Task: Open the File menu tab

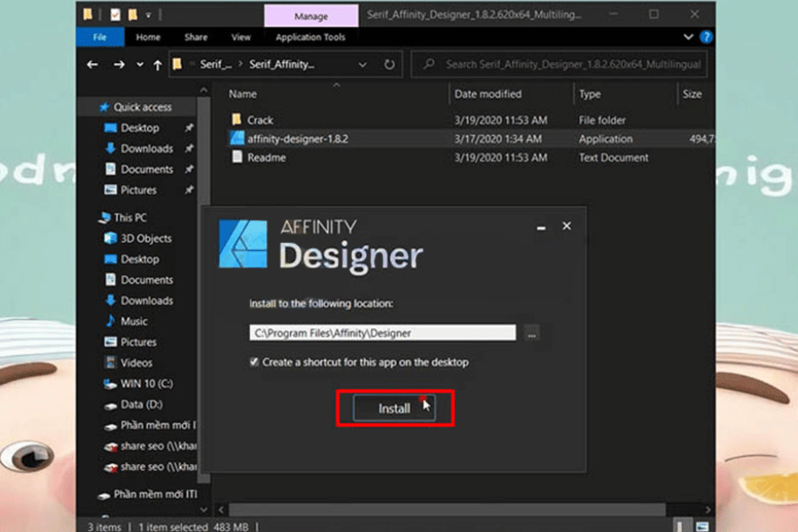Action: 99,37
